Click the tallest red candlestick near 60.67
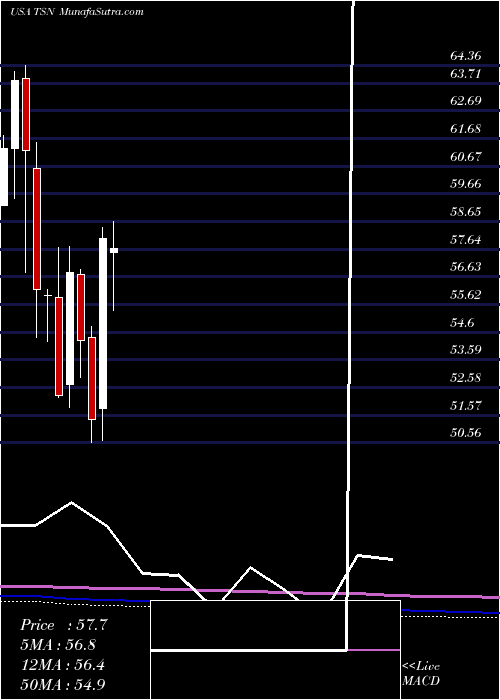The image size is (500, 700). (x=37, y=229)
